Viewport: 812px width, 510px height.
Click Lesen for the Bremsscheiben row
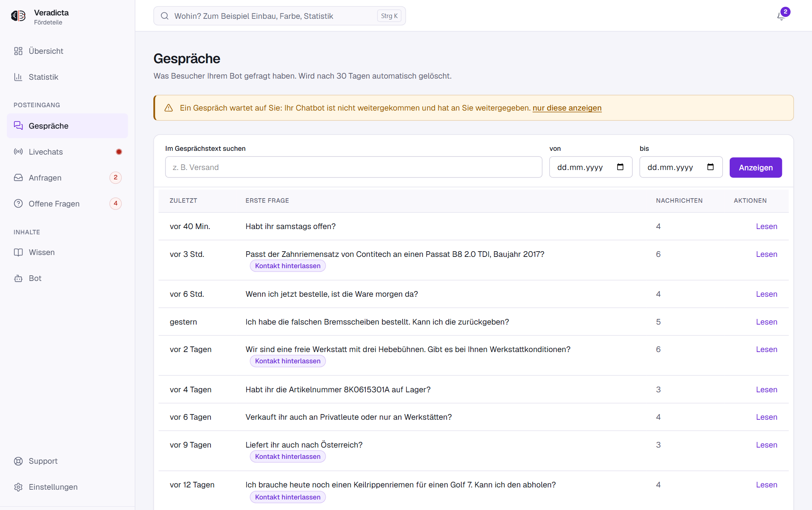[767, 322]
